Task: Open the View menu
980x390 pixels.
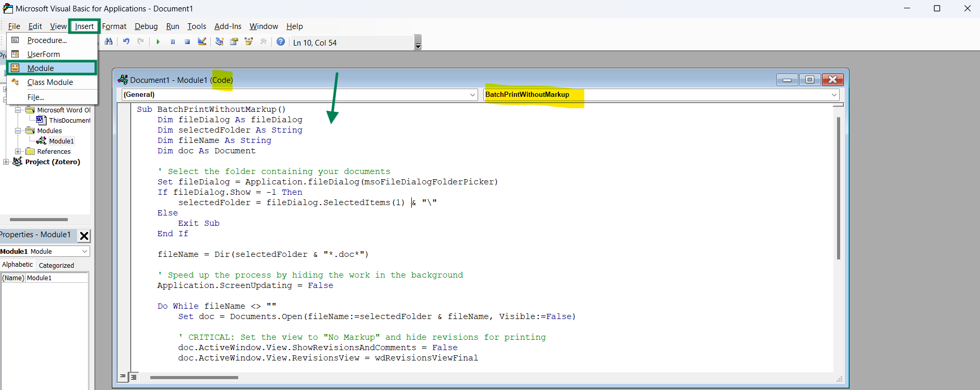Action: point(58,26)
